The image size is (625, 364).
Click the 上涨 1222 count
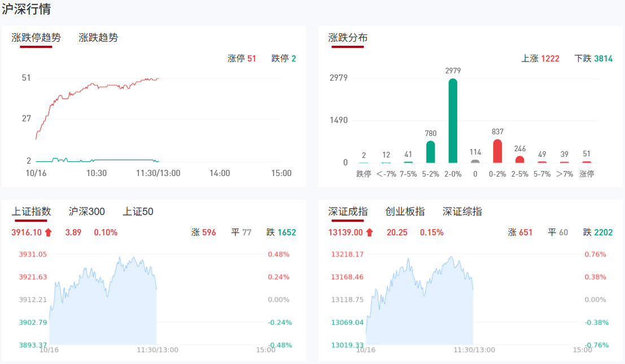pos(540,58)
